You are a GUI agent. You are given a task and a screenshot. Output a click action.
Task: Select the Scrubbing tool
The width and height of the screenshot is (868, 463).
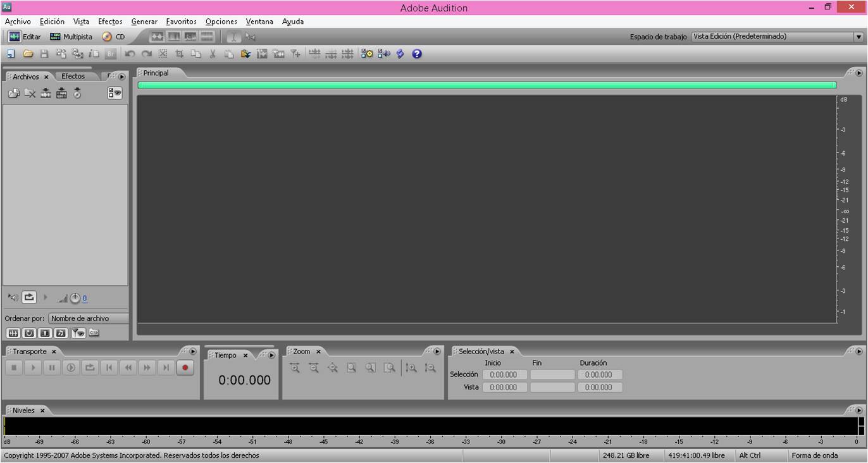251,37
